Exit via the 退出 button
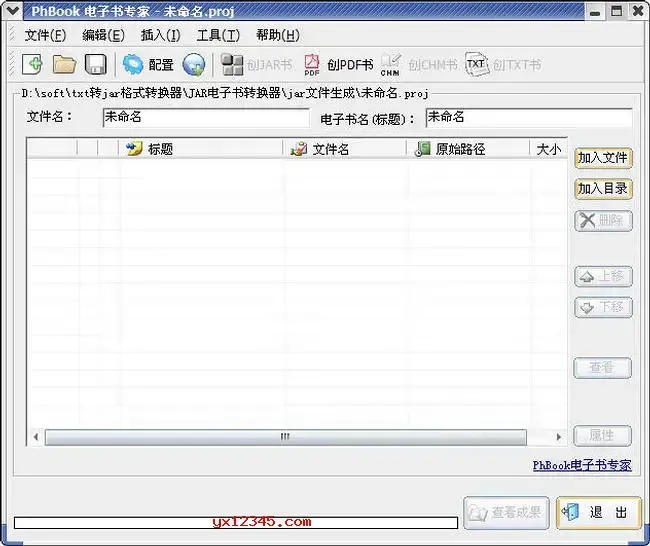 [598, 513]
